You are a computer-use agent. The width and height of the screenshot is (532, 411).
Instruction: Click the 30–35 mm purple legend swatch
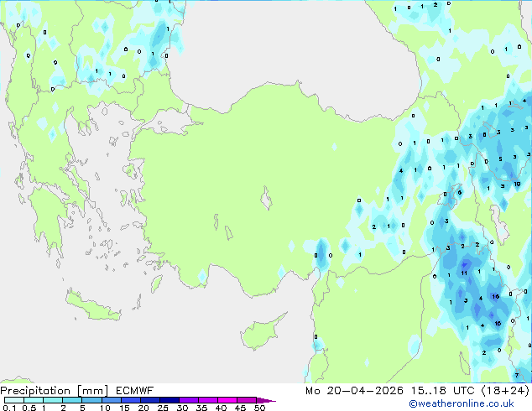(x=188, y=400)
